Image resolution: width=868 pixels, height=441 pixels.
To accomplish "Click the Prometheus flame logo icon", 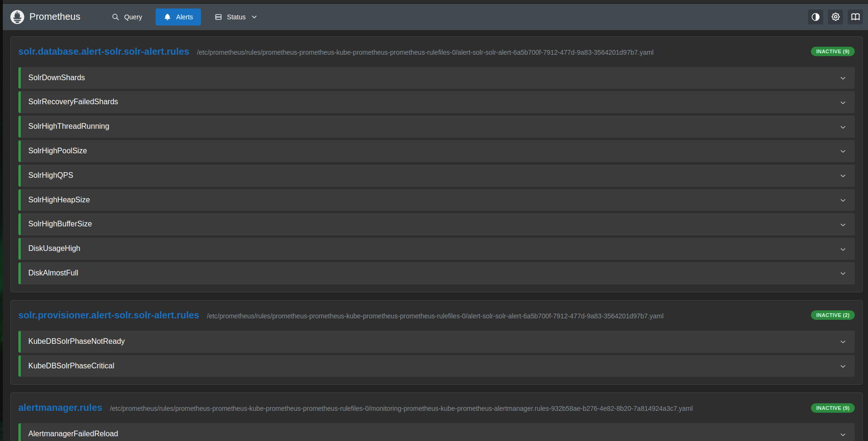I will tap(17, 17).
